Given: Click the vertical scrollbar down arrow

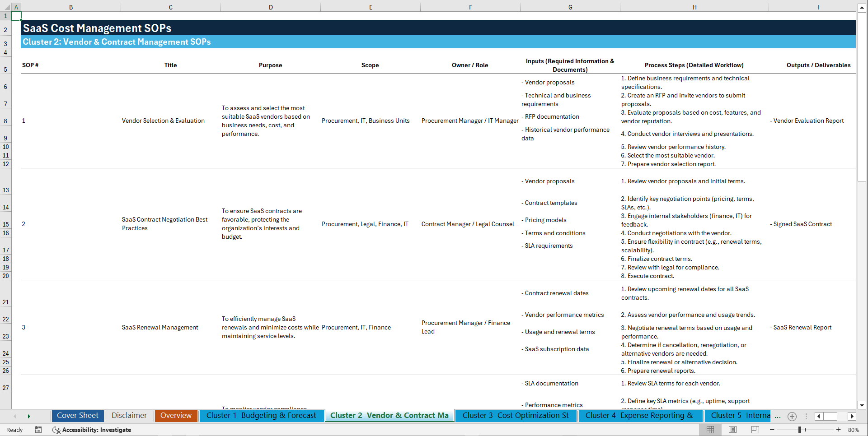Looking at the screenshot, I should (x=862, y=406).
